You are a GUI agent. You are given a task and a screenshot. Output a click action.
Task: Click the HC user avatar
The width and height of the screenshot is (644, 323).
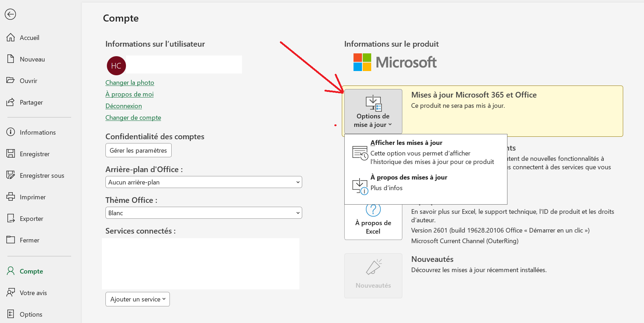tap(116, 66)
